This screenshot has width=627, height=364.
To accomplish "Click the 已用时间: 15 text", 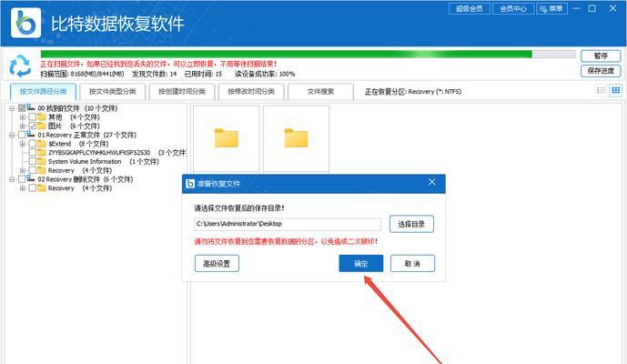I will (x=203, y=74).
